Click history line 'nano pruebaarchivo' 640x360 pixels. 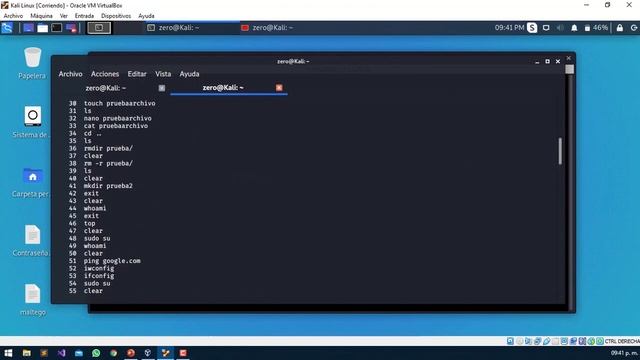click(118, 118)
